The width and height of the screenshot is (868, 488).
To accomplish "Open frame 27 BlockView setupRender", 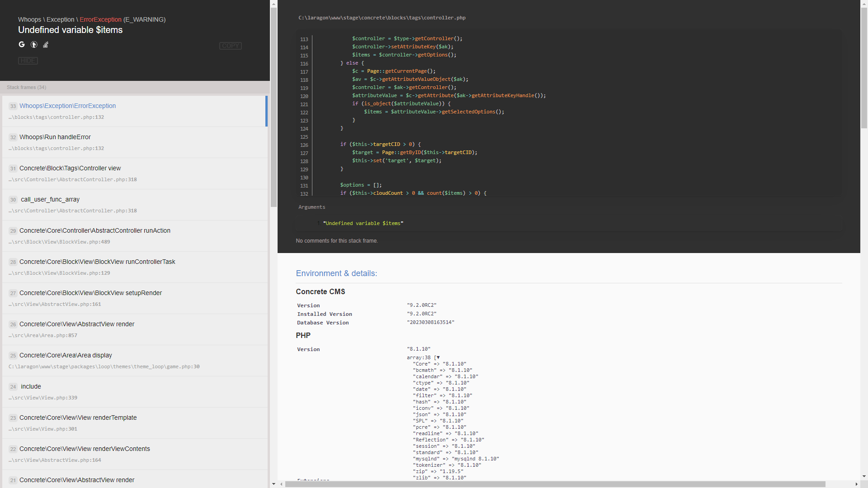I will [x=90, y=293].
